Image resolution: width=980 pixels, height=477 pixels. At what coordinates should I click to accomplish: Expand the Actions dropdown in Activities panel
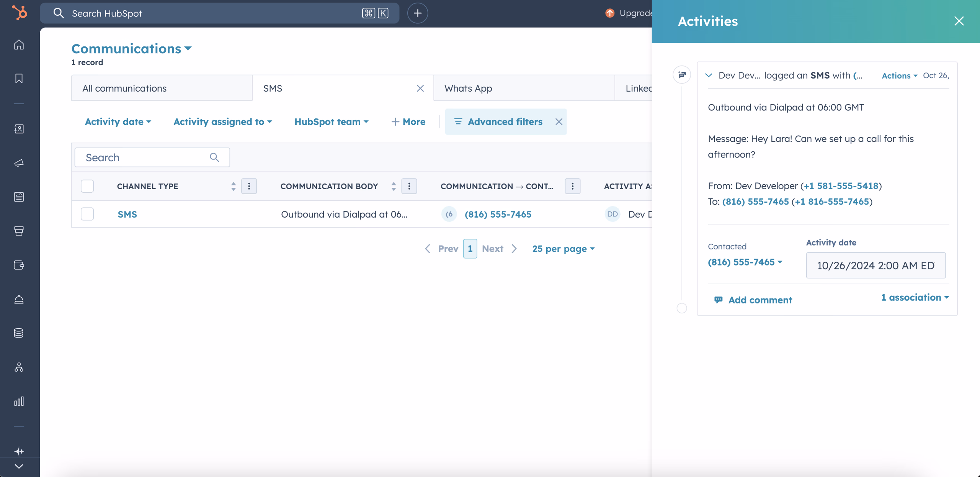898,75
